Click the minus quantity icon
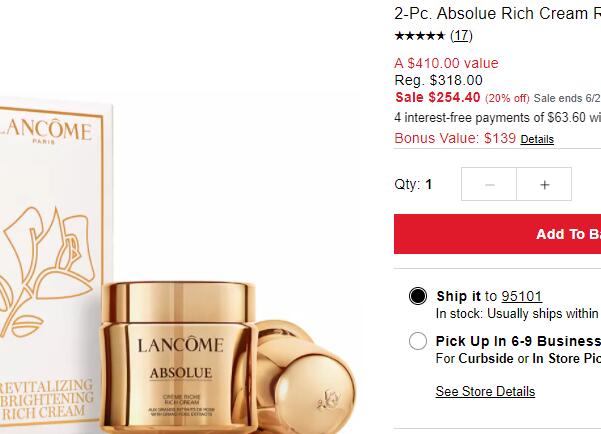 tap(489, 184)
